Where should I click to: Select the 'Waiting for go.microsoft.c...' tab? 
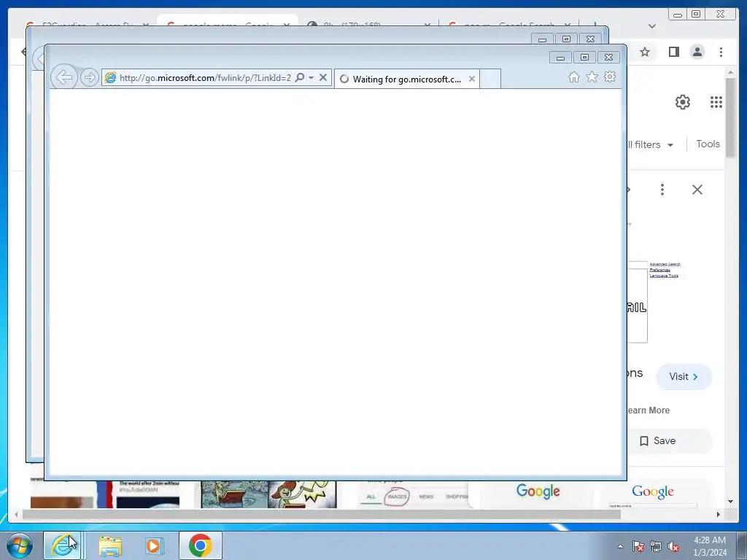407,79
